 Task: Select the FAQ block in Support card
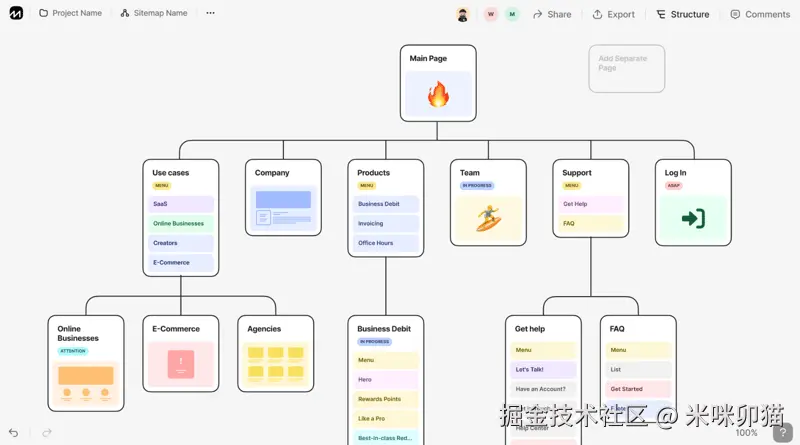point(591,224)
